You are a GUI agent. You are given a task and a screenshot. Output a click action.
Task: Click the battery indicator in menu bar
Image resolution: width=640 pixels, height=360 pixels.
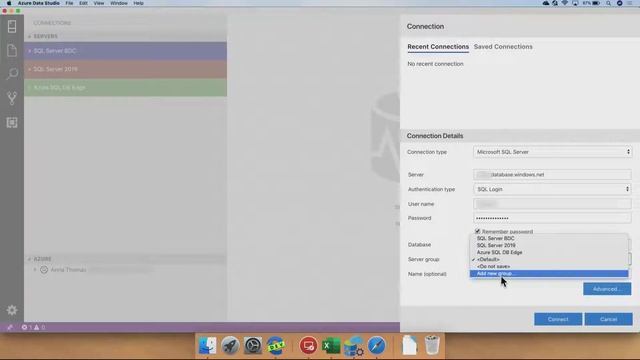591,3
